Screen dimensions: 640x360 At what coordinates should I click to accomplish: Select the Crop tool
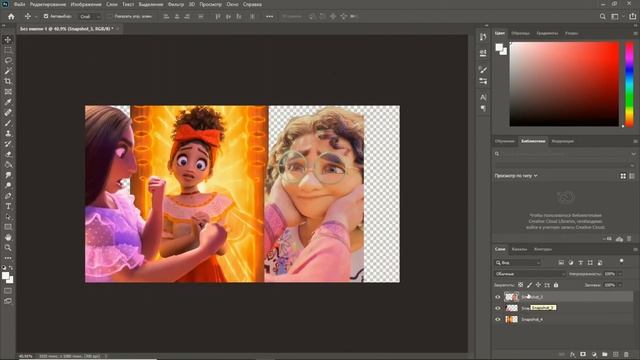pos(8,81)
